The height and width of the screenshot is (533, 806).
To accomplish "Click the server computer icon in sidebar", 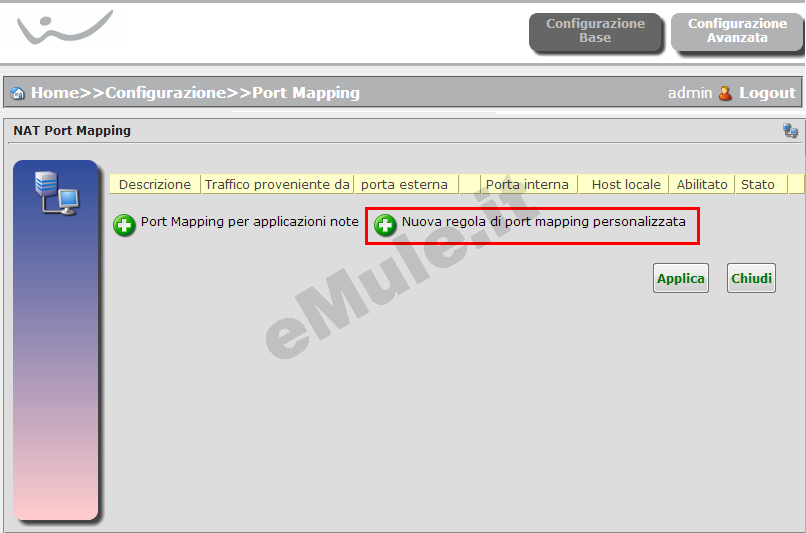I will tap(57, 193).
